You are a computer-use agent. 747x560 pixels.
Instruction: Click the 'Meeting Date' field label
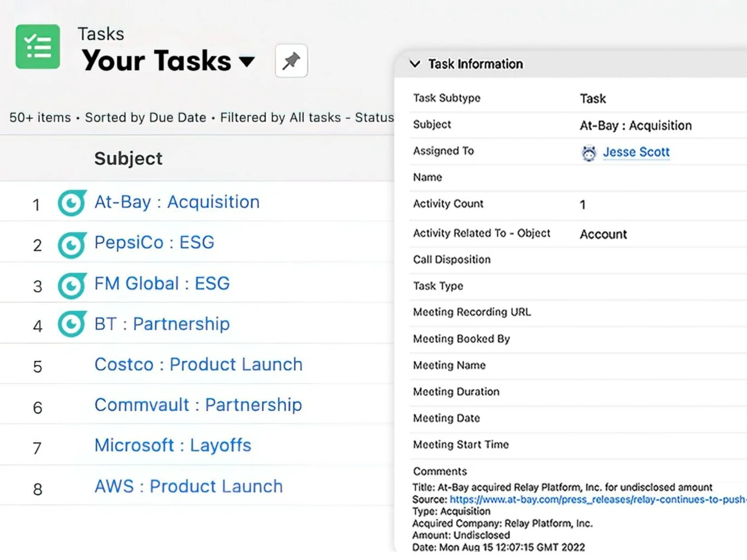(447, 418)
